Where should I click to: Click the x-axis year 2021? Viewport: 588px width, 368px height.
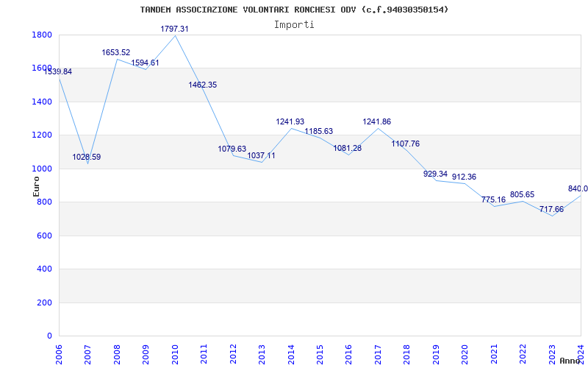(x=494, y=355)
